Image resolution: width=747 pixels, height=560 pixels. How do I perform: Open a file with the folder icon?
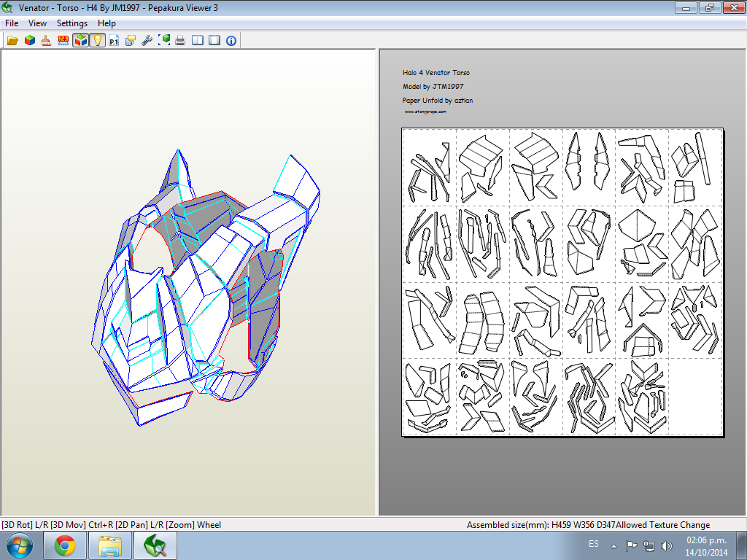[x=12, y=41]
